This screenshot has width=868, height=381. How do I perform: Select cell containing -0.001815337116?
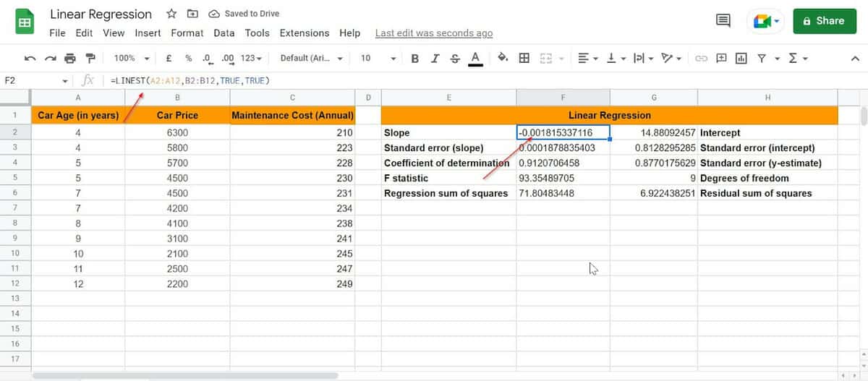(563, 132)
